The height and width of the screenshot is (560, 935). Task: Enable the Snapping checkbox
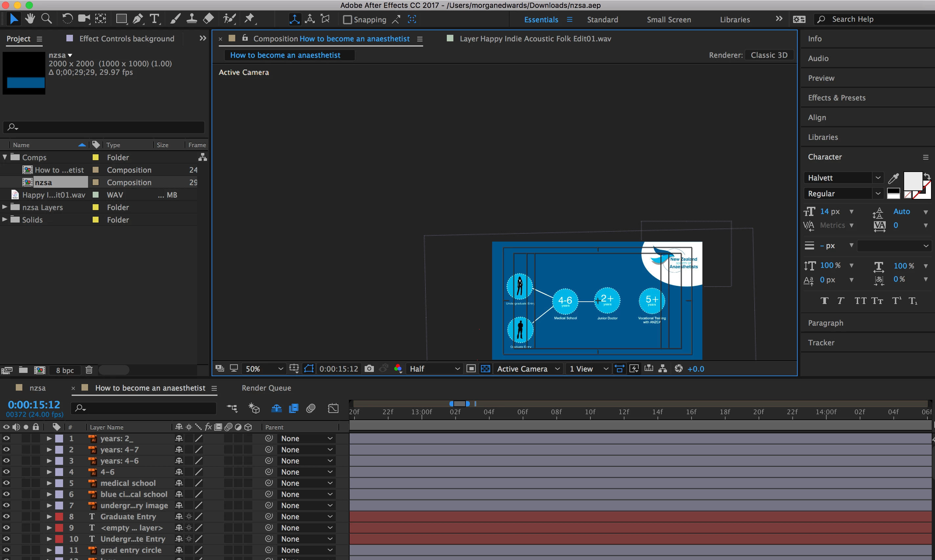tap(347, 20)
